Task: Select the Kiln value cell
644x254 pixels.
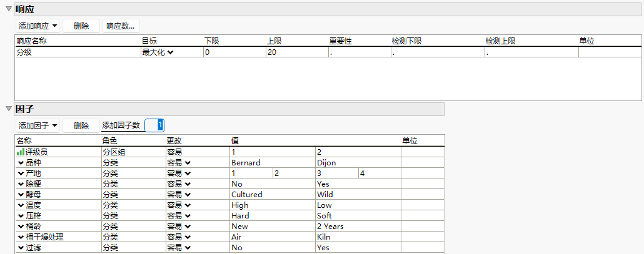Action: point(358,237)
